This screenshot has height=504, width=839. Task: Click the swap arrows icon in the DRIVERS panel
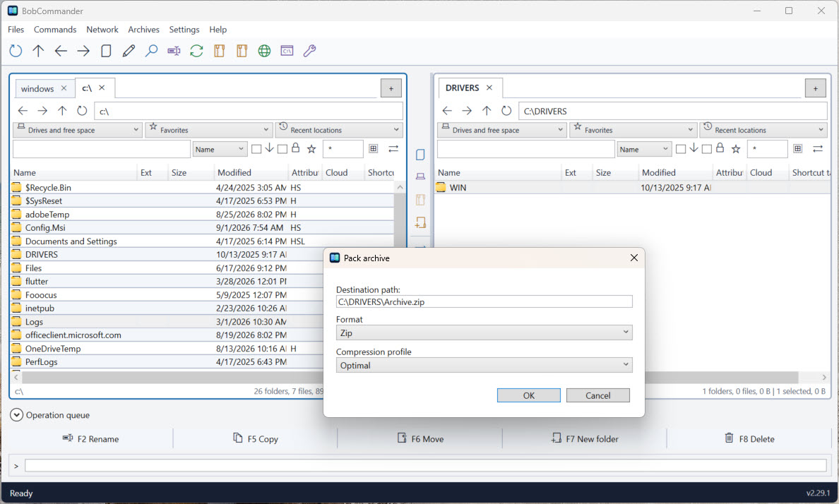tap(818, 149)
